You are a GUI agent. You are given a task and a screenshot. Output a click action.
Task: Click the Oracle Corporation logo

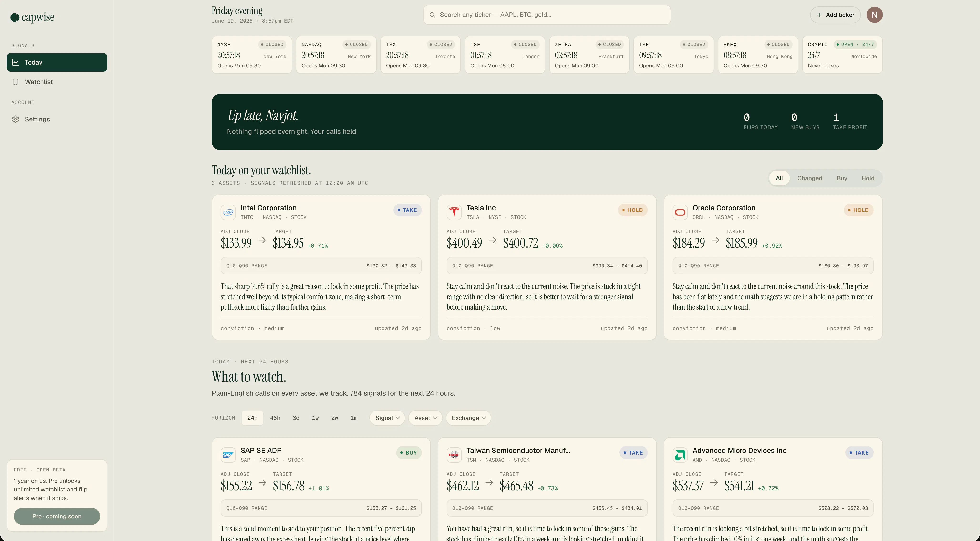pyautogui.click(x=680, y=212)
